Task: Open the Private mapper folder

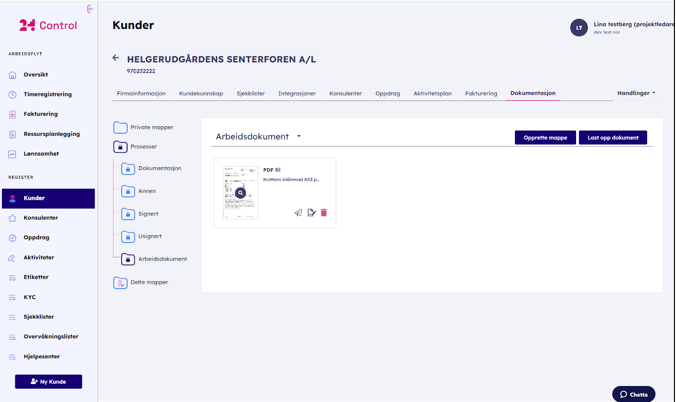Action: coord(143,128)
